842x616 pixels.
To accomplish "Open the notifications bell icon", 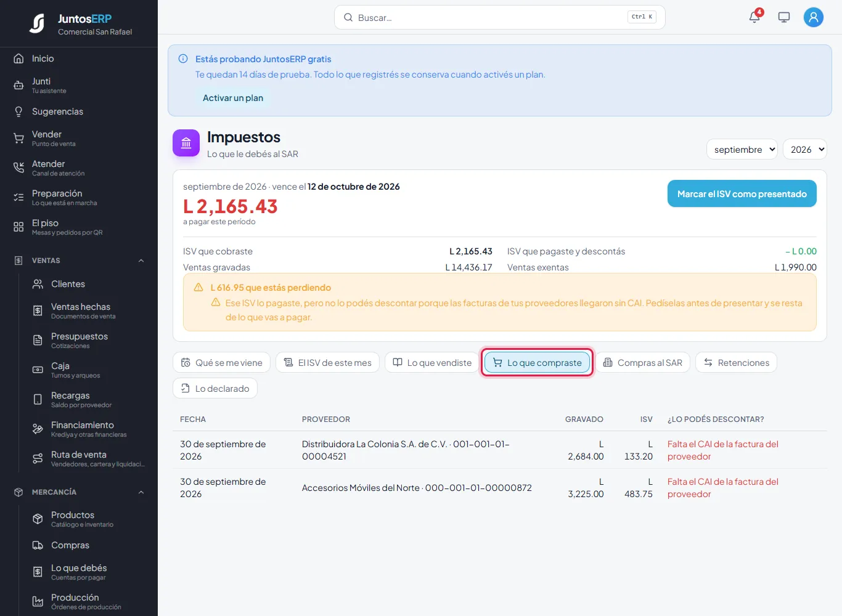I will click(x=754, y=17).
